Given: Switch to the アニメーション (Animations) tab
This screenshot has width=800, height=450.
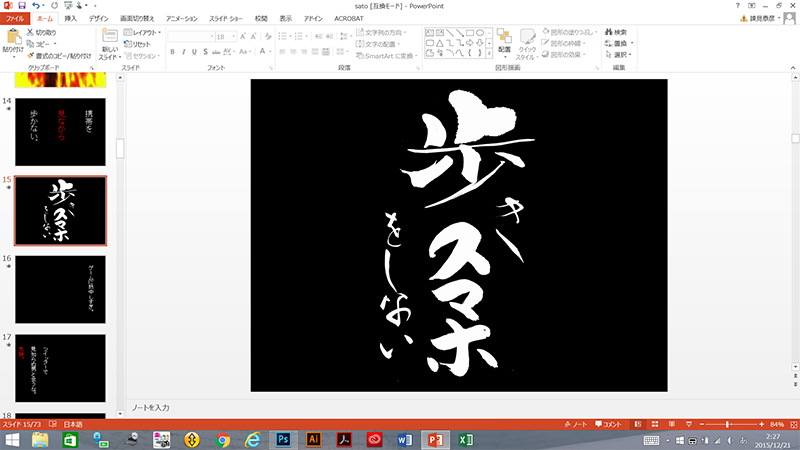Looking at the screenshot, I should click(x=181, y=18).
